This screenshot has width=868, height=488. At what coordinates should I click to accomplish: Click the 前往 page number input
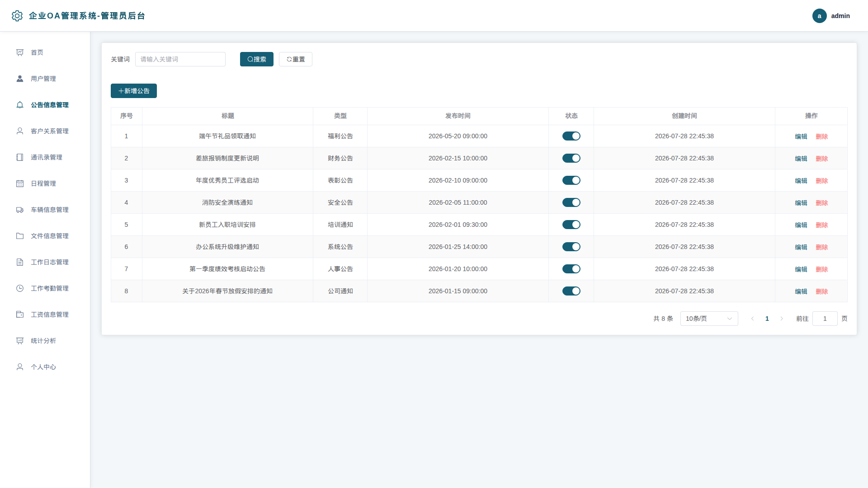(825, 319)
